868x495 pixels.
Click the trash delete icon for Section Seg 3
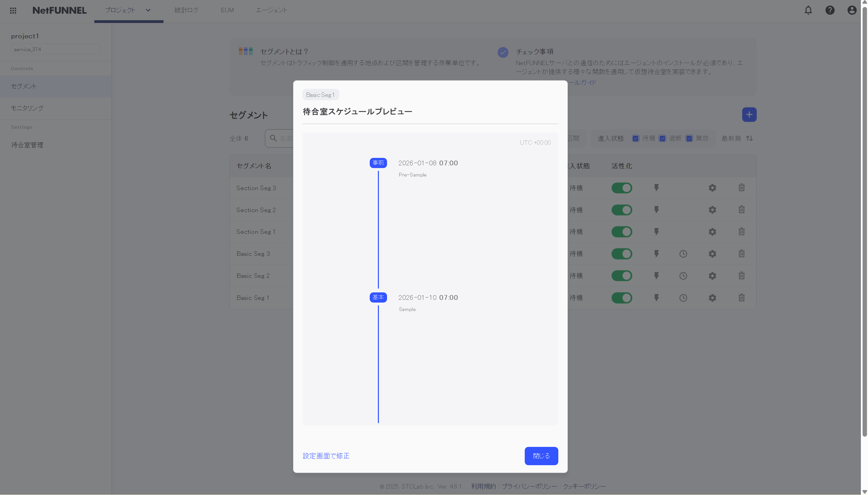point(741,188)
